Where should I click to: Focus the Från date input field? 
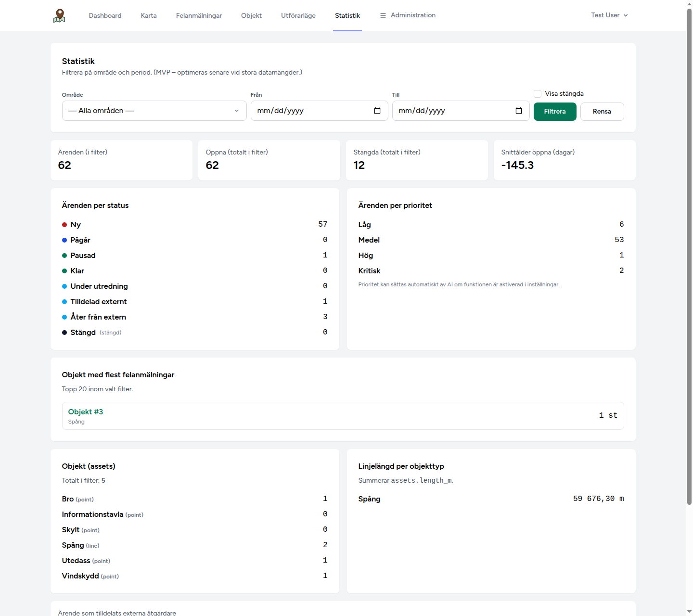(x=319, y=111)
